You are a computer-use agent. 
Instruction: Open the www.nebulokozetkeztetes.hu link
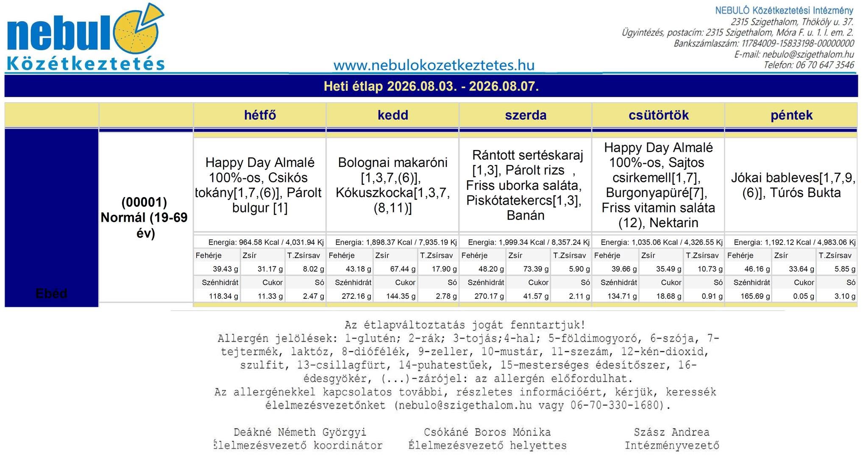coord(434,65)
